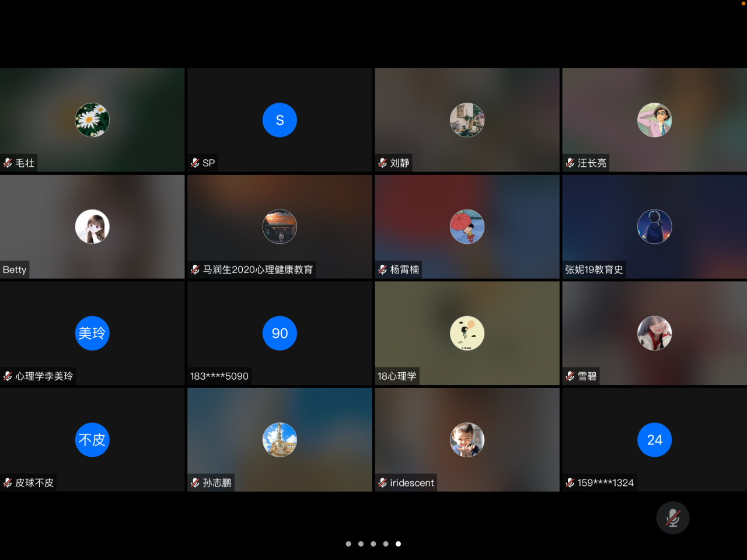Image resolution: width=747 pixels, height=560 pixels.
Task: Click the blue 美玲 avatar circle
Action: coord(92,333)
